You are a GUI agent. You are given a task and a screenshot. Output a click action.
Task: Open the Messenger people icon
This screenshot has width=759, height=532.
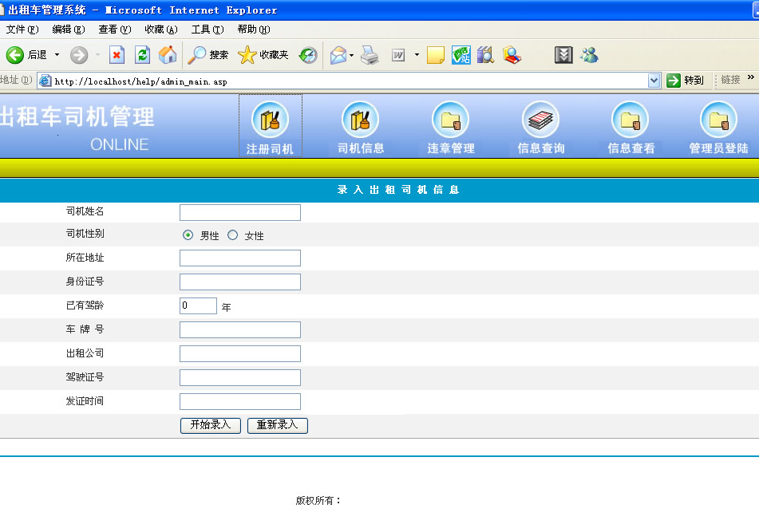click(x=589, y=55)
